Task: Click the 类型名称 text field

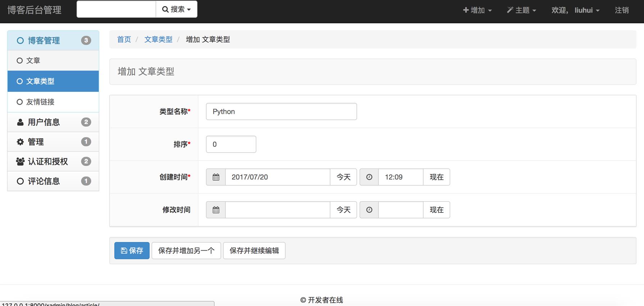Action: [x=281, y=112]
